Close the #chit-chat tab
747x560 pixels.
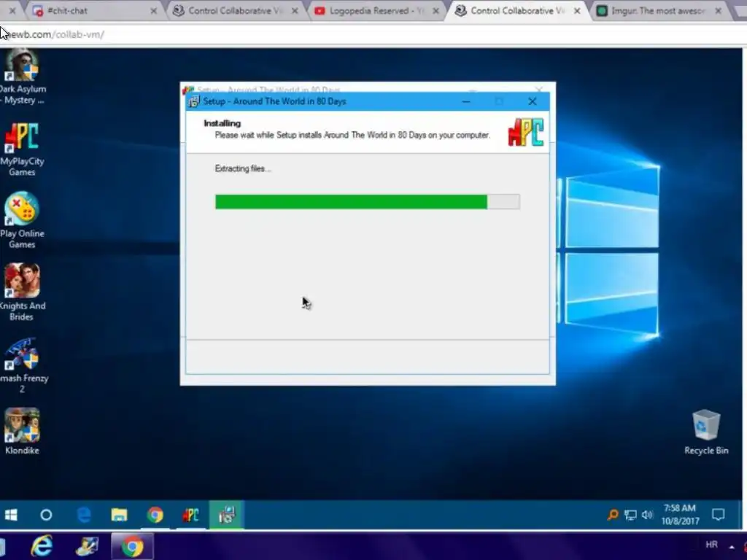click(153, 11)
